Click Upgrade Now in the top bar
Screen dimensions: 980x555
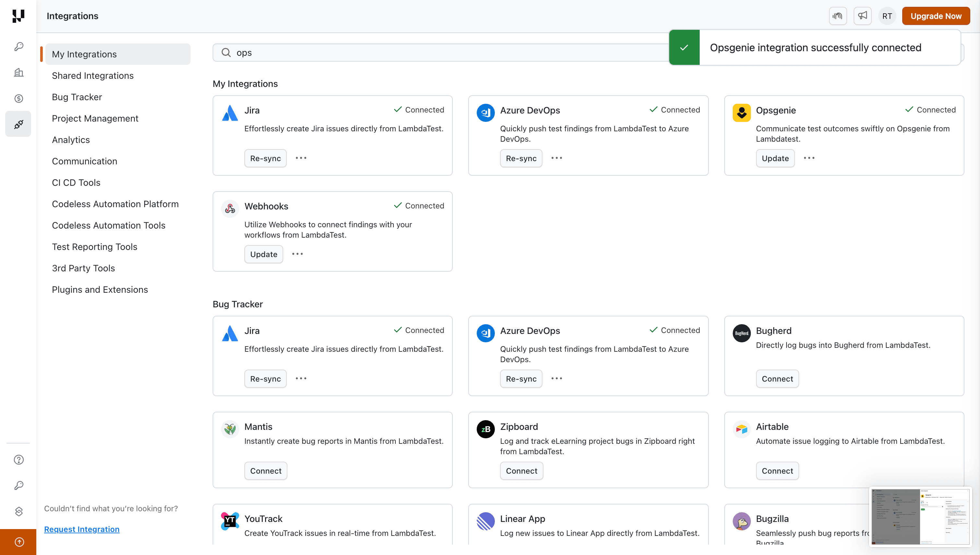936,16
